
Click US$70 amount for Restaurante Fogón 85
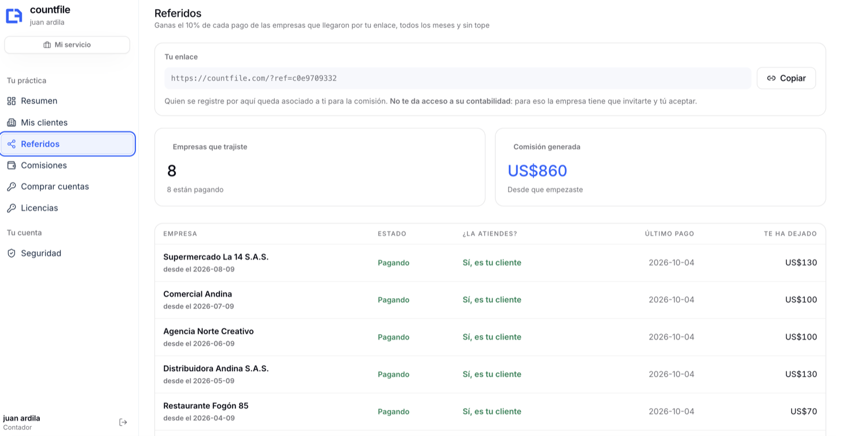click(804, 412)
